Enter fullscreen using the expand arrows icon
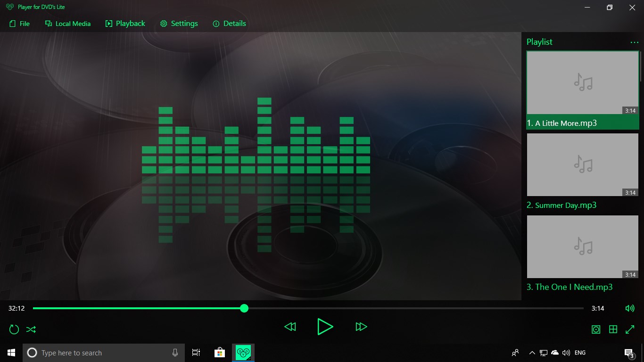Image resolution: width=644 pixels, height=362 pixels. (630, 329)
